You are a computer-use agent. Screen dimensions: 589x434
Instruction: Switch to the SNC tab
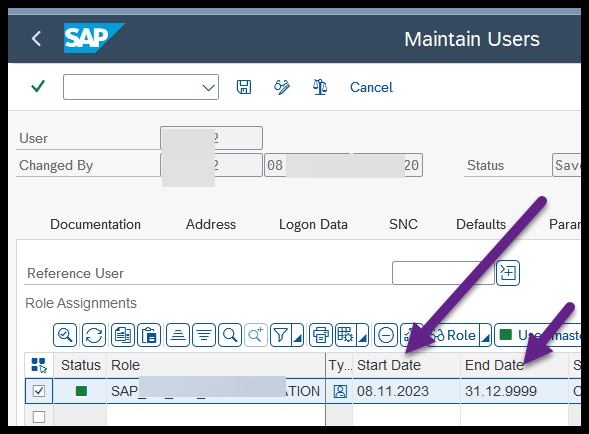point(403,224)
